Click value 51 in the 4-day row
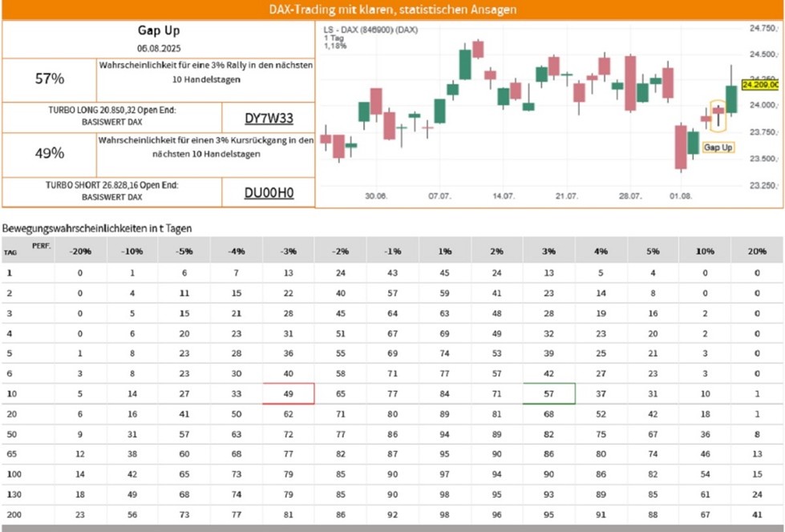 [341, 334]
